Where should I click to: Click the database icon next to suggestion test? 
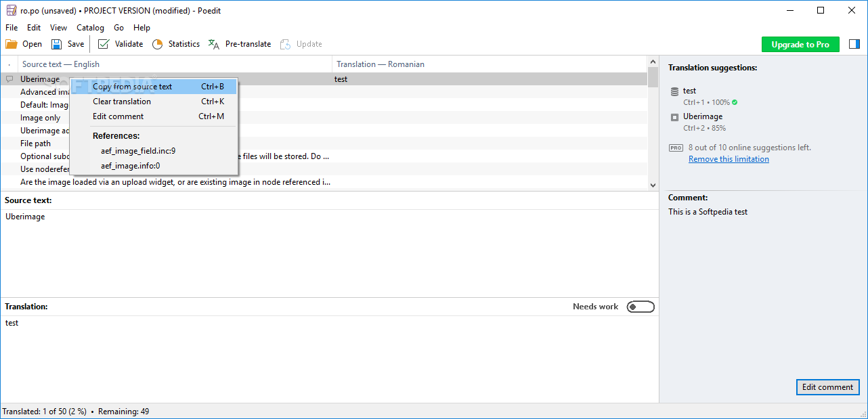click(x=674, y=91)
